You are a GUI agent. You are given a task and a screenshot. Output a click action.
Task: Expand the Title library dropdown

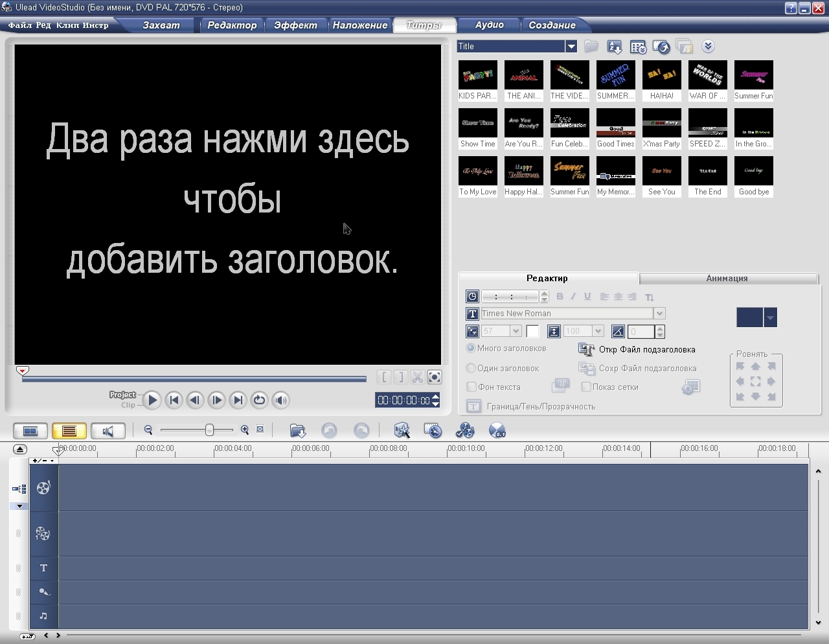tap(571, 47)
